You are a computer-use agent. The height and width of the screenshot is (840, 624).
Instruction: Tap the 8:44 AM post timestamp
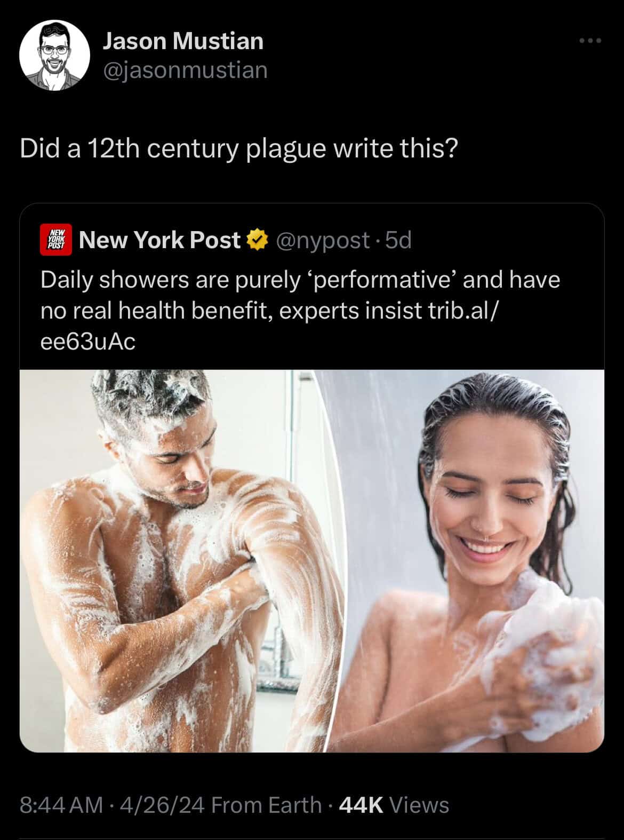pos(61,805)
